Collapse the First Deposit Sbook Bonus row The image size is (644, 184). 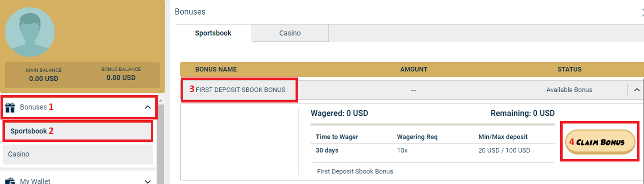637,90
